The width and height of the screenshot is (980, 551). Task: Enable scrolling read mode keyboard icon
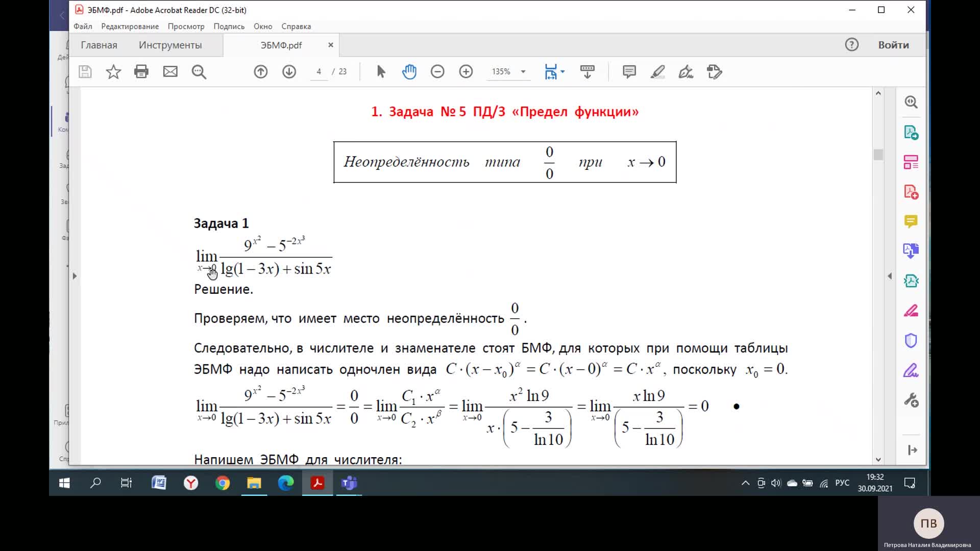(587, 72)
